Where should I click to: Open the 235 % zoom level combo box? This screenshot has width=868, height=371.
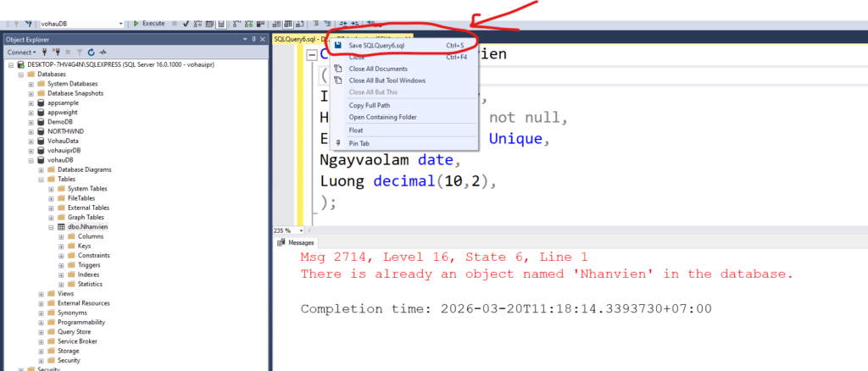tap(284, 230)
